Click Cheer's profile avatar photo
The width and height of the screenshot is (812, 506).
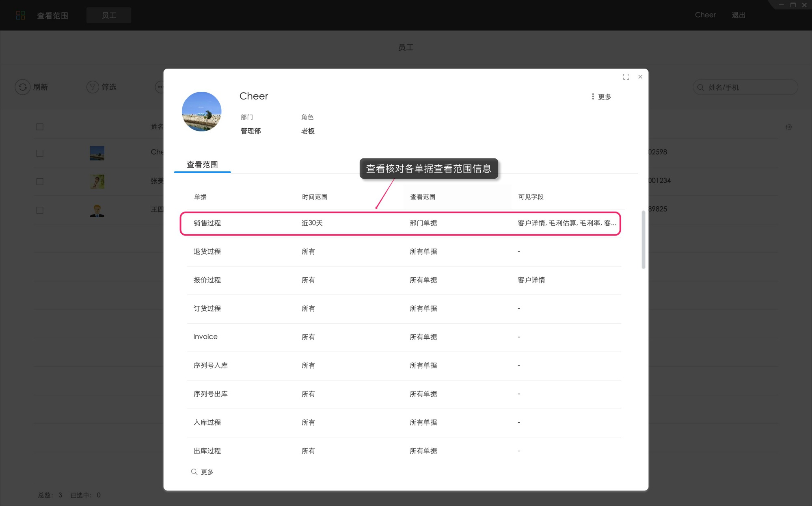tap(201, 112)
